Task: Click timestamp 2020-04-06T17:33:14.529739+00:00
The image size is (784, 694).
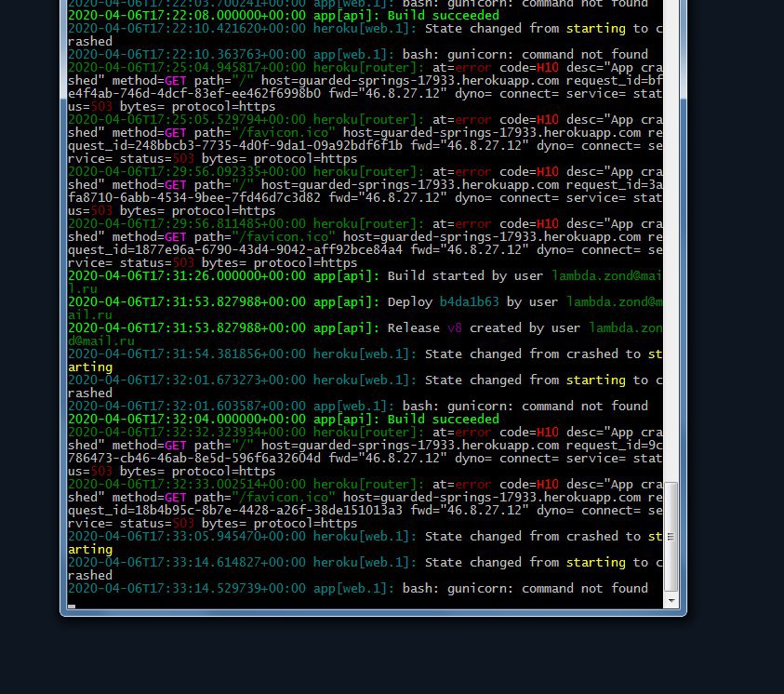Action: coord(187,589)
